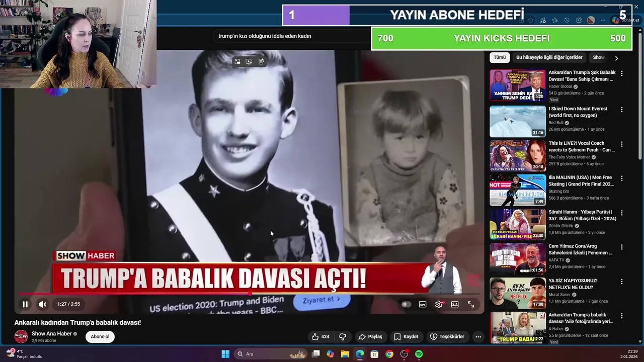Image resolution: width=644 pixels, height=362 pixels.
Task: Dislike the video
Action: tap(343, 336)
